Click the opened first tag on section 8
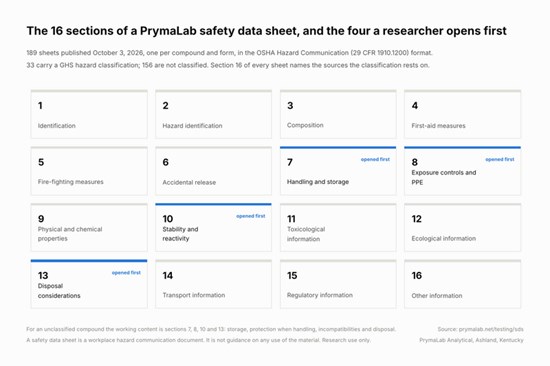 500,159
